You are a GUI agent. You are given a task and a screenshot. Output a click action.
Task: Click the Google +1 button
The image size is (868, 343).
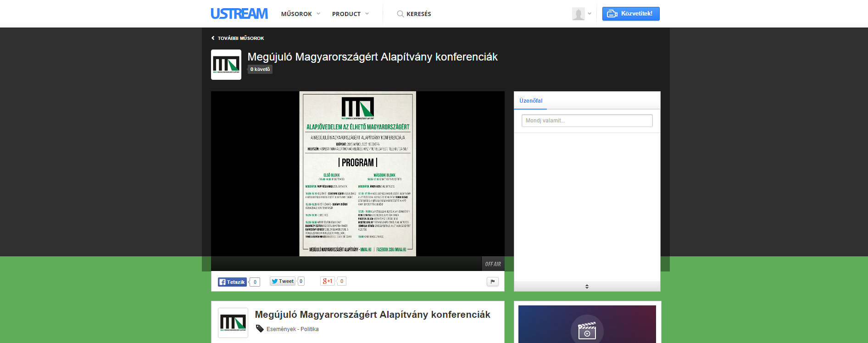[327, 281]
